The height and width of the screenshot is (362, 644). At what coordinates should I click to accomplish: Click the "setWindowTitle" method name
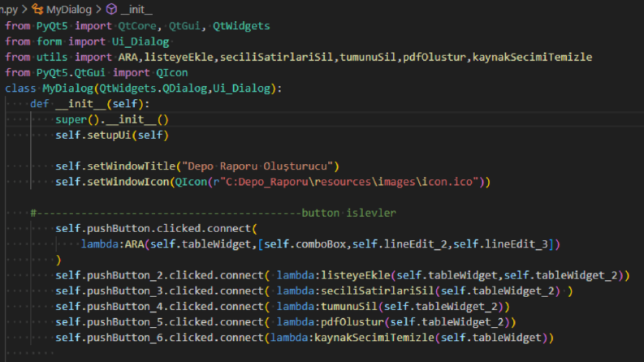pos(131,166)
